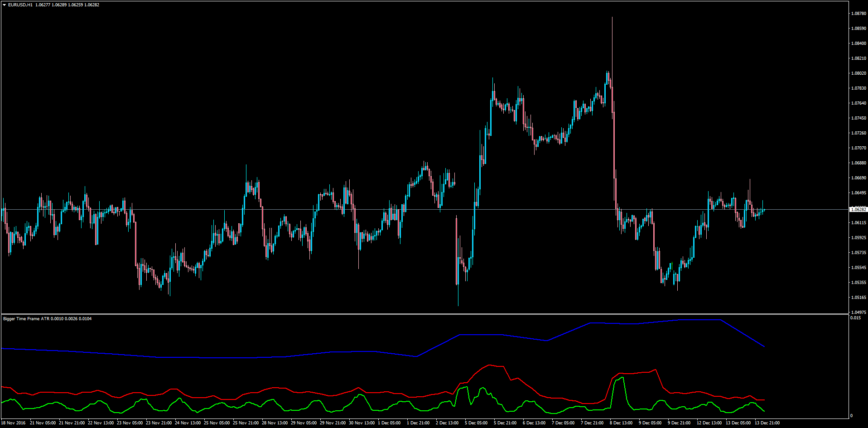Click the 1.08400 price axis label

point(858,43)
